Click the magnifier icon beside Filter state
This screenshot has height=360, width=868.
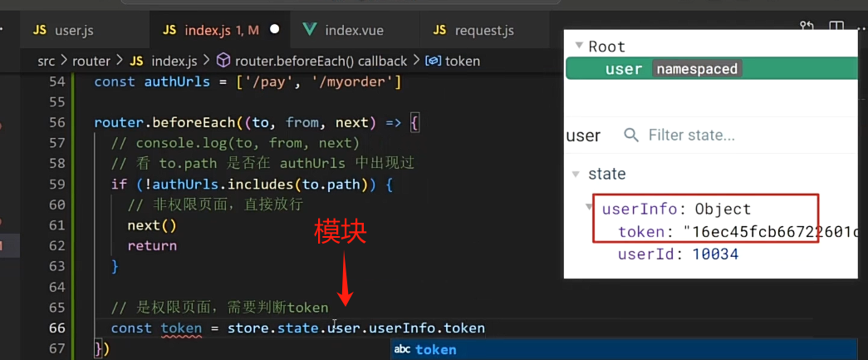pos(631,136)
